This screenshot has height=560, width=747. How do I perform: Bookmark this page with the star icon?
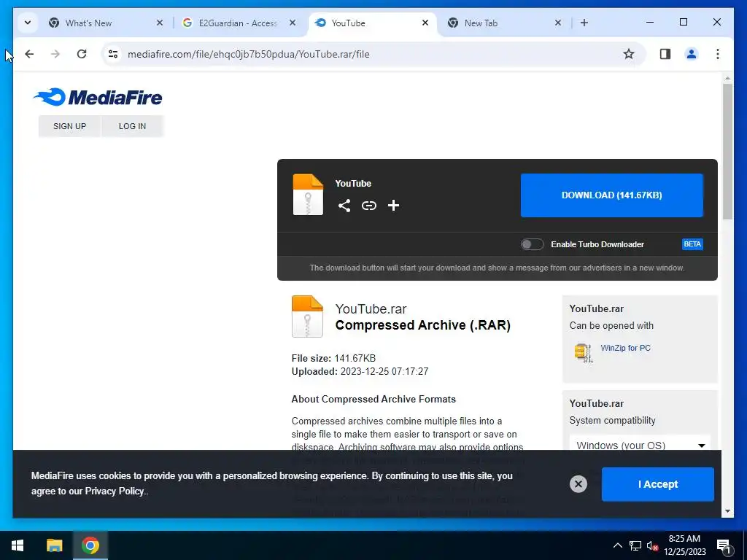click(629, 54)
